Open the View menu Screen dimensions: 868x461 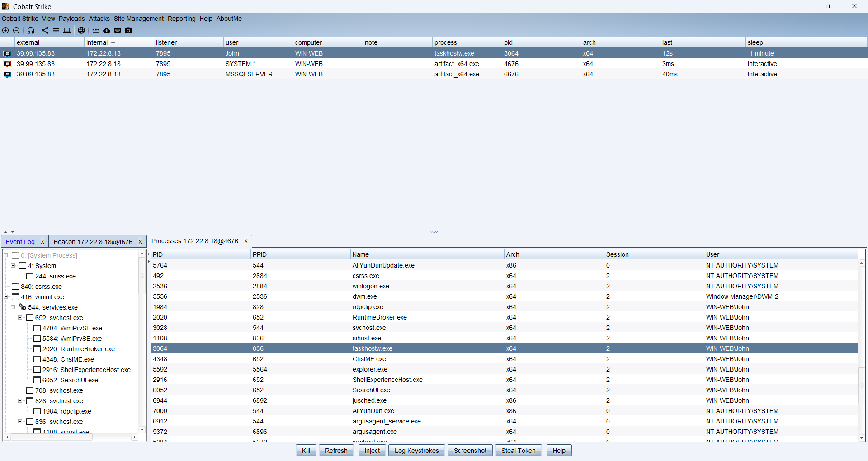(48, 19)
